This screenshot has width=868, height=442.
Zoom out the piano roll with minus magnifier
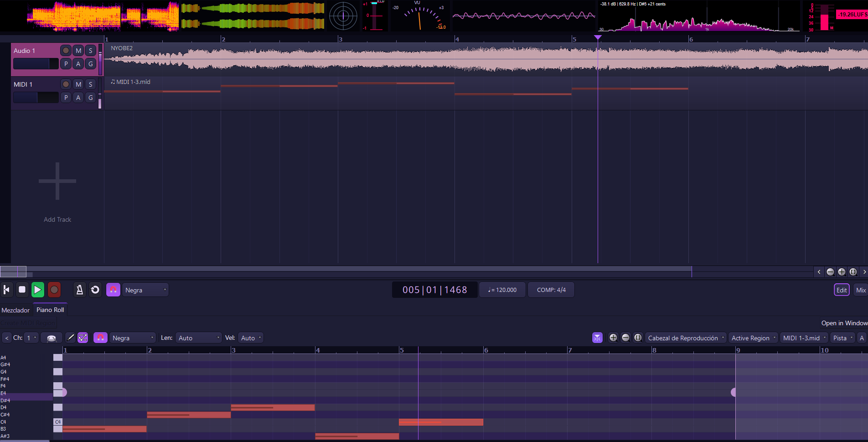click(625, 338)
